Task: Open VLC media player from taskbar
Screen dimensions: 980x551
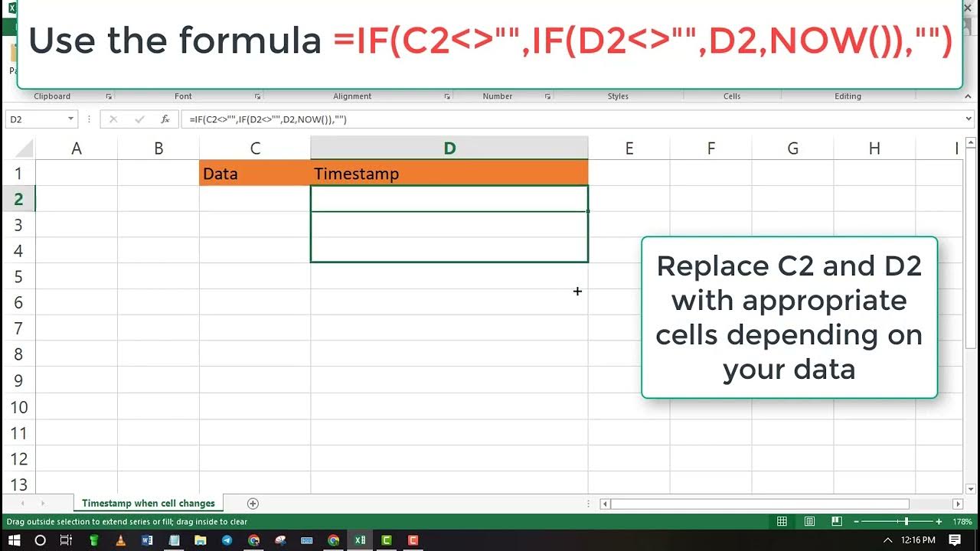Action: coord(120,540)
